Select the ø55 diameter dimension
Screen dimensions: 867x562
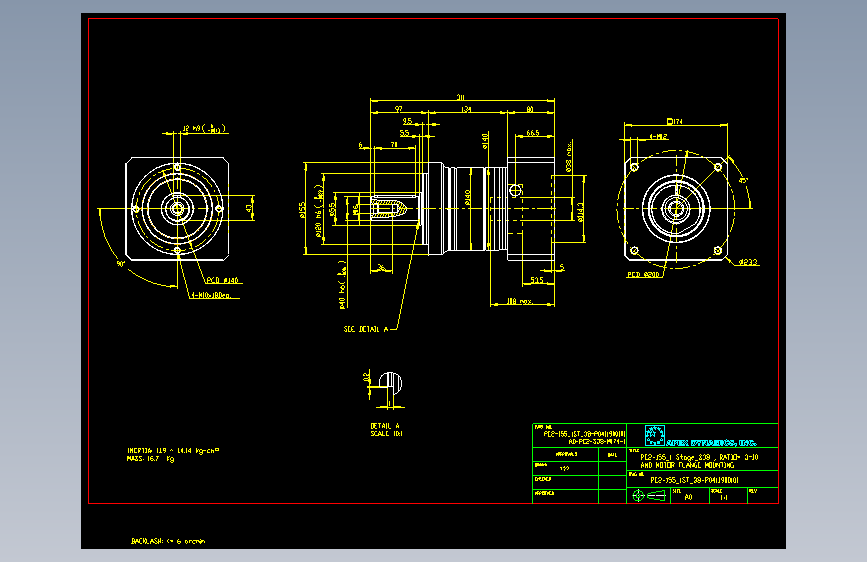pyautogui.click(x=332, y=209)
